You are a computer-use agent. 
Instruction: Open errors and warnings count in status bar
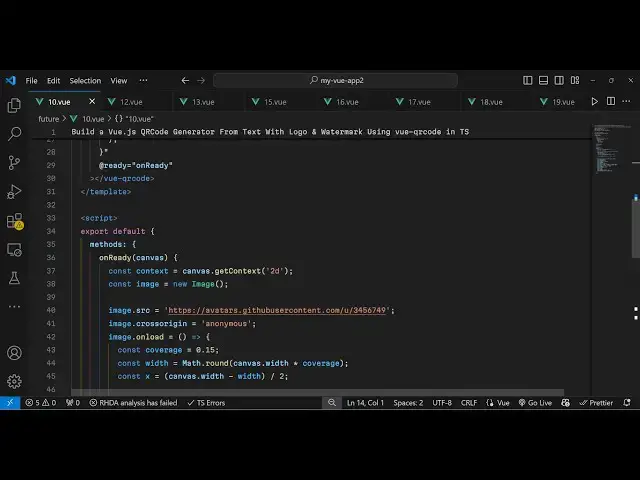(x=40, y=403)
